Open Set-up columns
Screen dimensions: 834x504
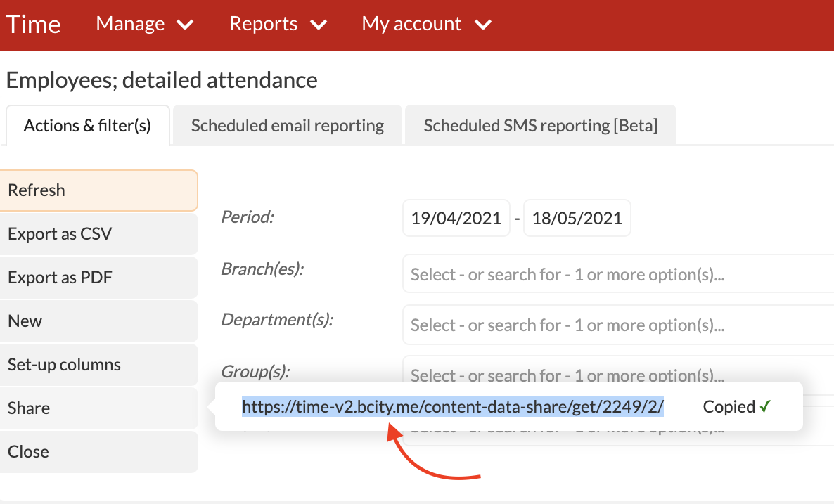tap(98, 365)
